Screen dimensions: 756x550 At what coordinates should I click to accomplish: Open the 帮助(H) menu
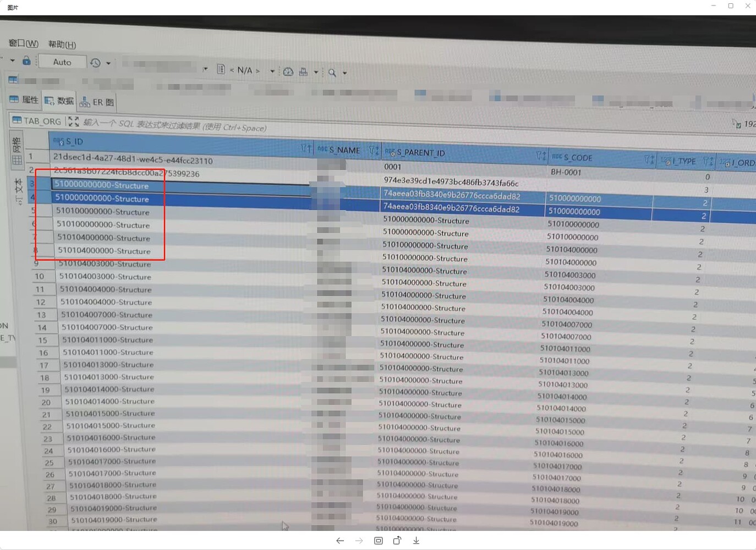tap(62, 45)
